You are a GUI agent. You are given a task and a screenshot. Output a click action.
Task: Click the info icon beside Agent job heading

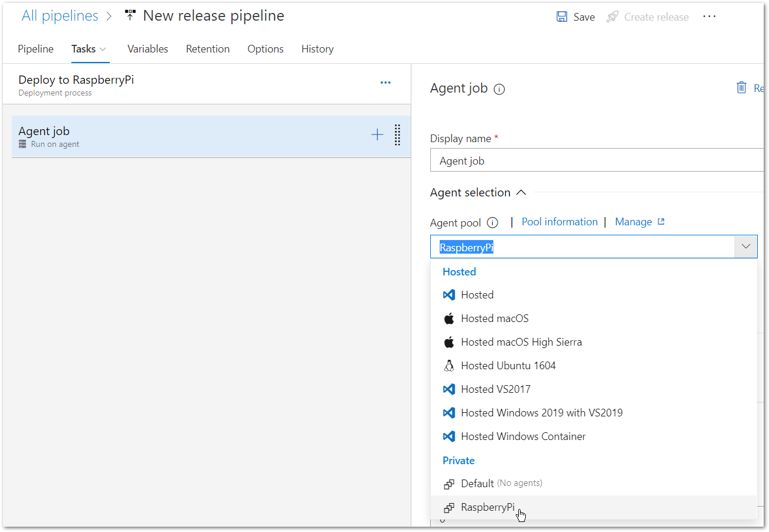[x=499, y=89]
